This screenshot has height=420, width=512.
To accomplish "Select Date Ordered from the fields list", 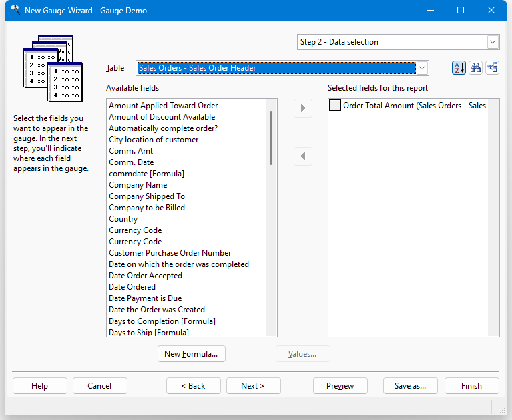I will click(132, 287).
